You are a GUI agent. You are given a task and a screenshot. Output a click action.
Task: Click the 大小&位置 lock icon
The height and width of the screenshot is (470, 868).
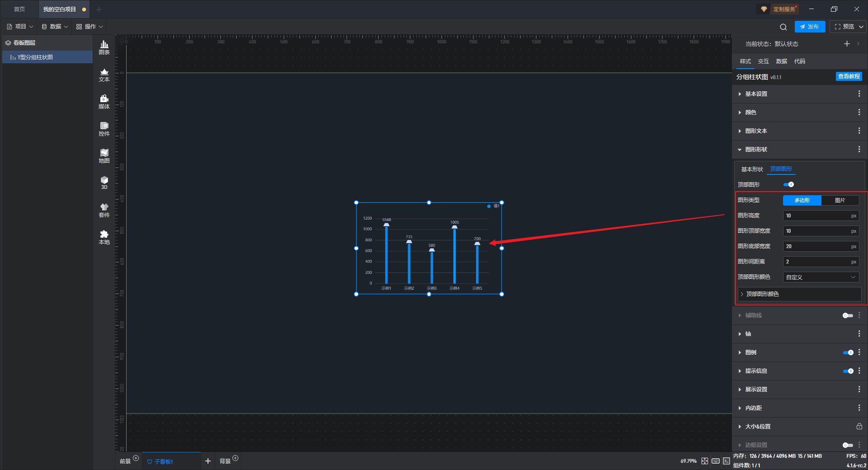859,426
